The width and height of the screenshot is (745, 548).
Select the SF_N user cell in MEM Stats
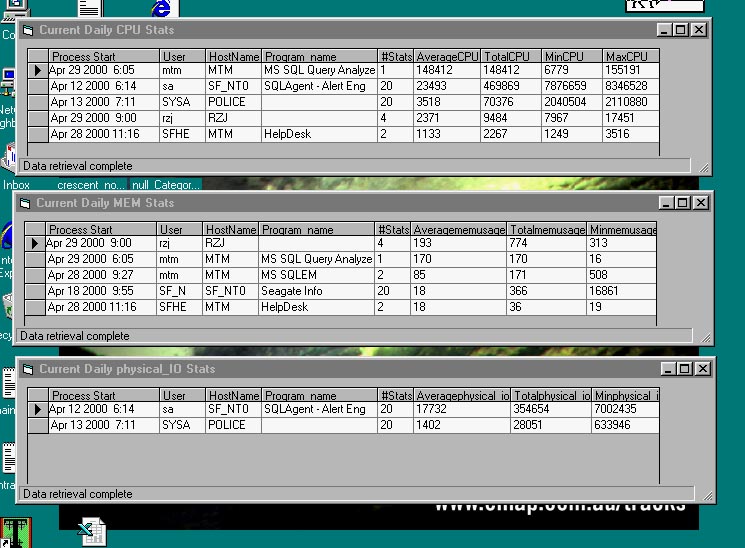179,291
